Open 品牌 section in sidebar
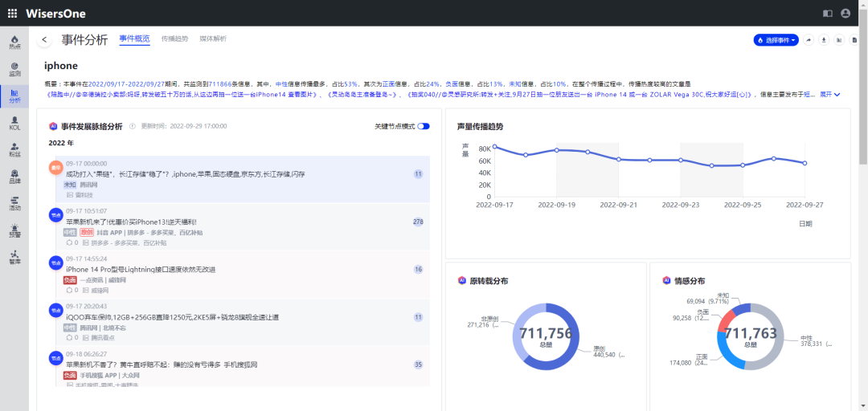Screen dimensions: 868x411 click(14, 177)
